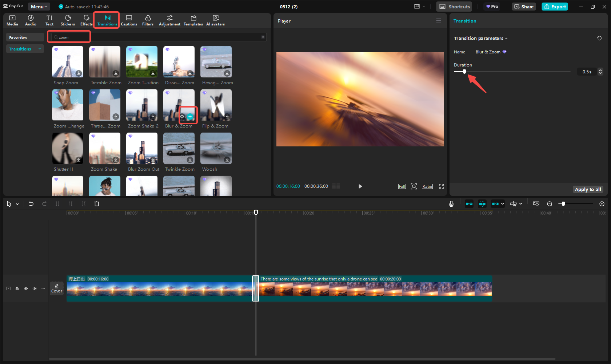Open the Stickers panel

pyautogui.click(x=68, y=20)
